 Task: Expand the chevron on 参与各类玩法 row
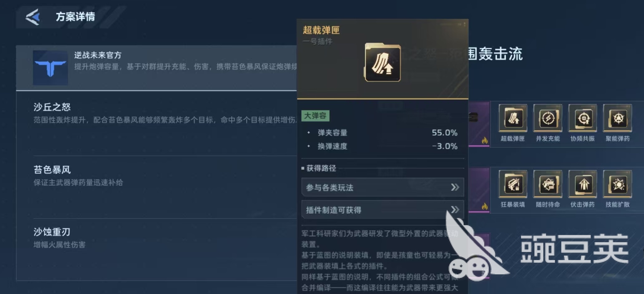[455, 187]
